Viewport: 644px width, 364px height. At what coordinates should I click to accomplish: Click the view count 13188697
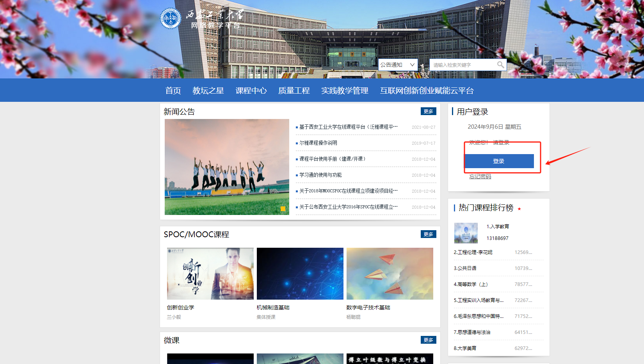tap(498, 238)
